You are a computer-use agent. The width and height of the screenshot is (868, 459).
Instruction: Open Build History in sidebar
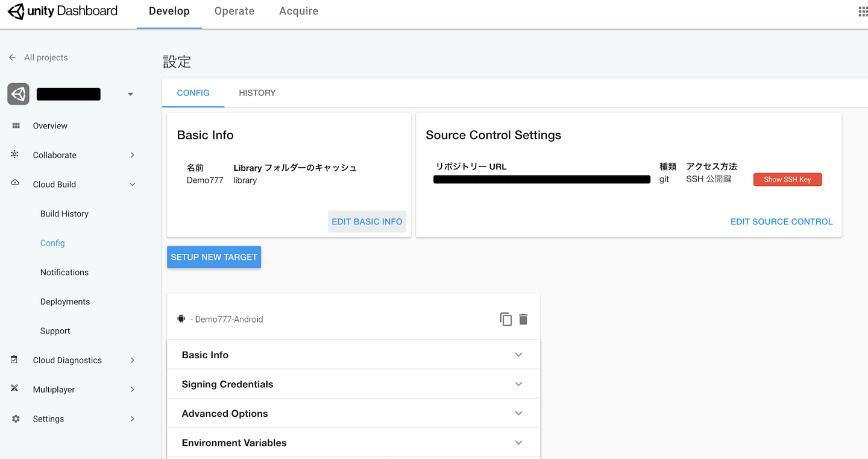(64, 214)
